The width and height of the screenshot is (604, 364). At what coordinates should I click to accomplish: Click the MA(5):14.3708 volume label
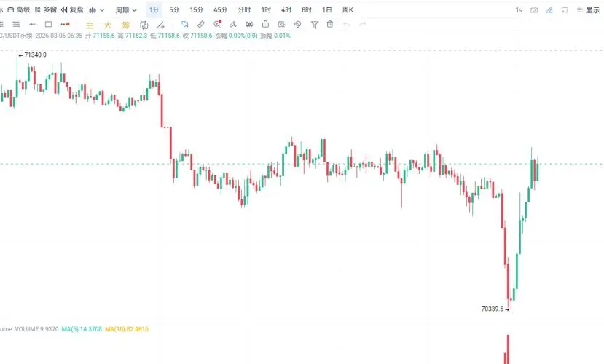(82, 329)
